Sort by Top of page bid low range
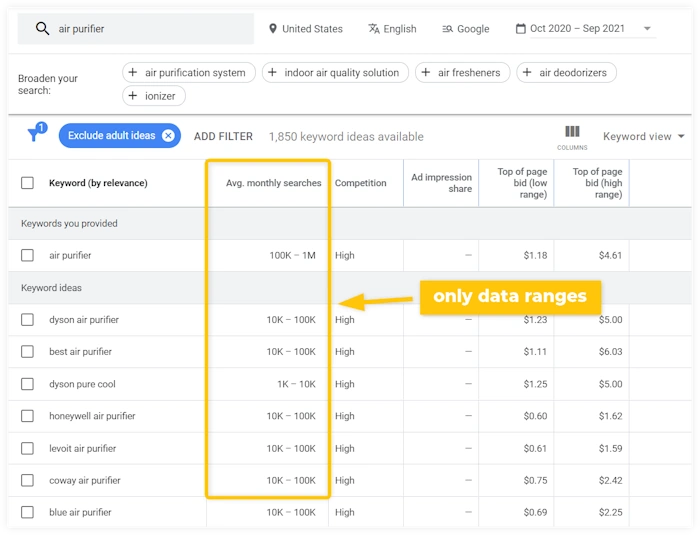This screenshot has width=700, height=535. [x=522, y=183]
